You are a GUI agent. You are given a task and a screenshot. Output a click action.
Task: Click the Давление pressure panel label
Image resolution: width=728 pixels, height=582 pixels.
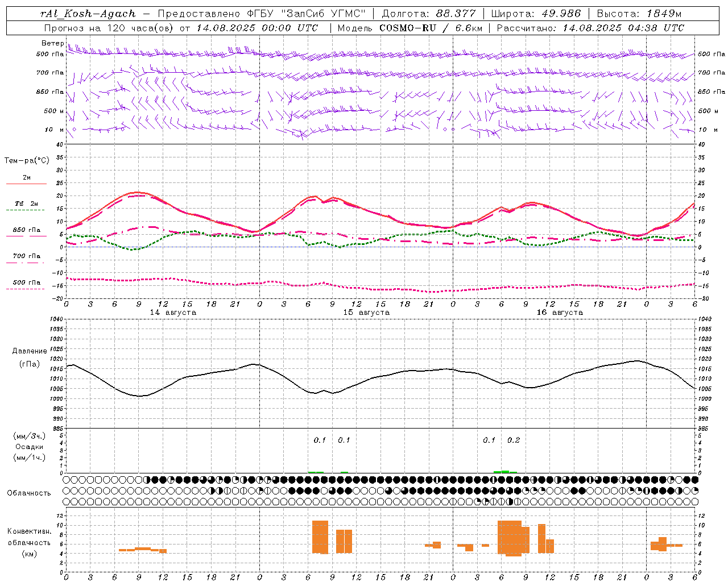(30, 351)
